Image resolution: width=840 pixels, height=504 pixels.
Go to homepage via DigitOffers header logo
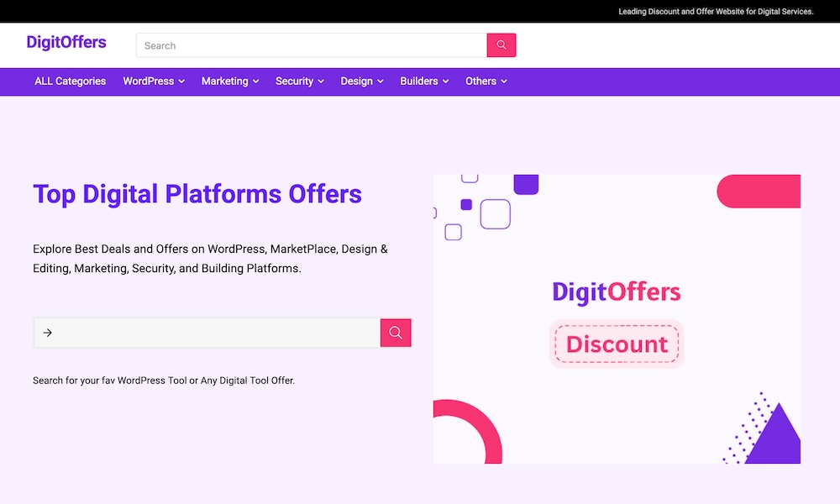pyautogui.click(x=66, y=42)
